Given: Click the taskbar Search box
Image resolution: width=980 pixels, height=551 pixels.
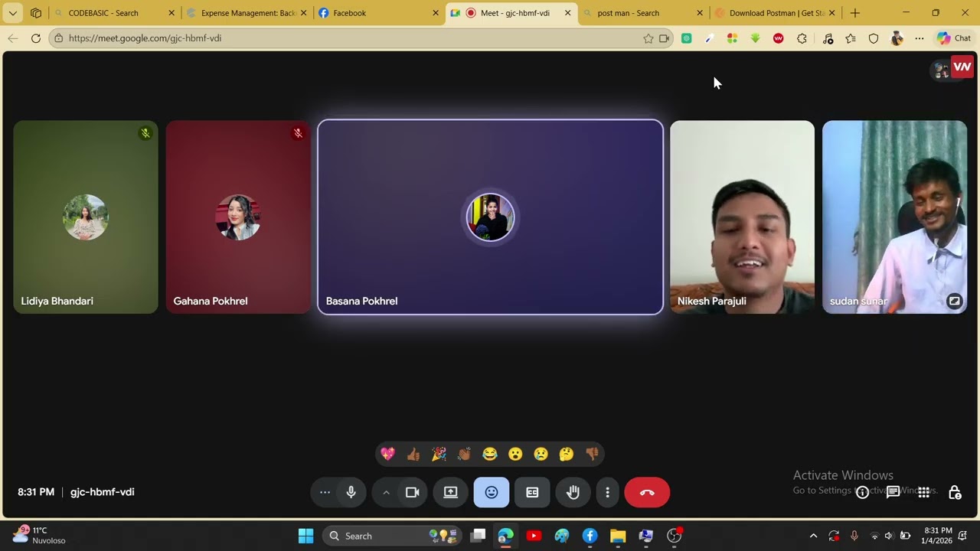Looking at the screenshot, I should [393, 536].
